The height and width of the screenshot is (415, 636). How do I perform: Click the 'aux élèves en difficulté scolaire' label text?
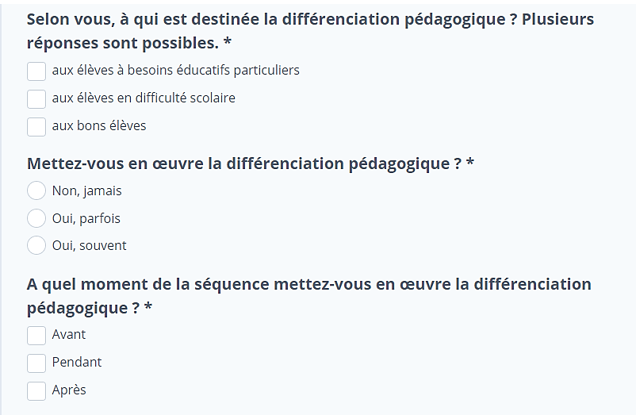(x=143, y=99)
